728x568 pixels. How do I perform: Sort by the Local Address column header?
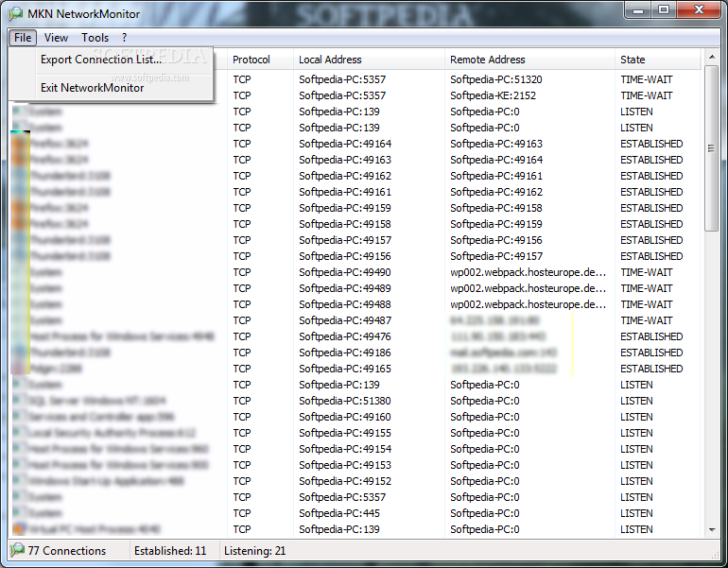coord(330,60)
